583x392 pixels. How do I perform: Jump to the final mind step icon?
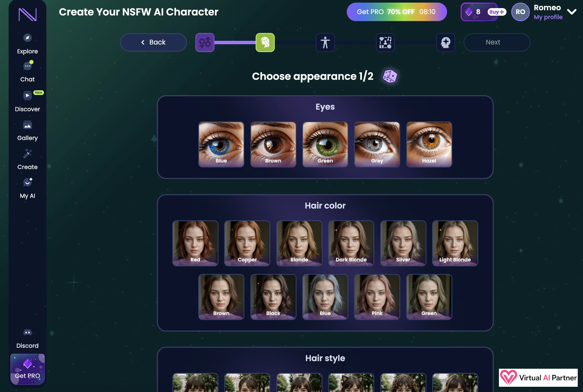coord(445,42)
